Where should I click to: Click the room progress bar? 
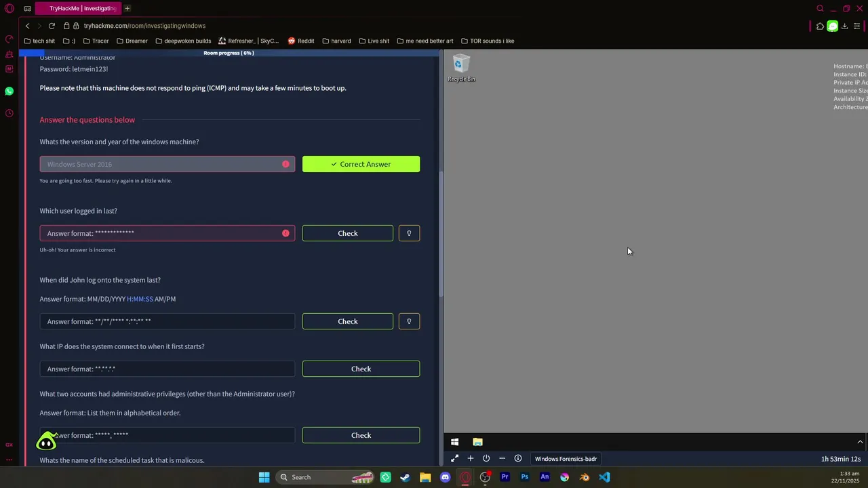[x=229, y=53]
